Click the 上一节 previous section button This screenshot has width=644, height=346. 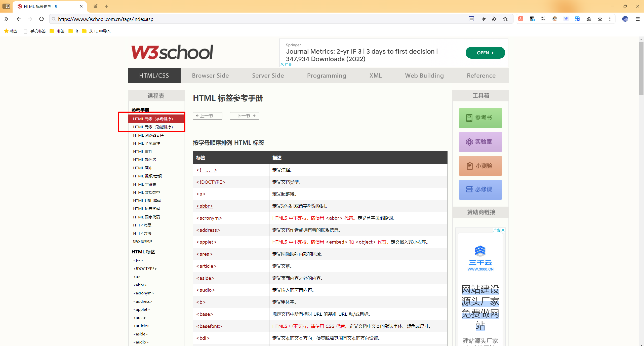pyautogui.click(x=207, y=116)
